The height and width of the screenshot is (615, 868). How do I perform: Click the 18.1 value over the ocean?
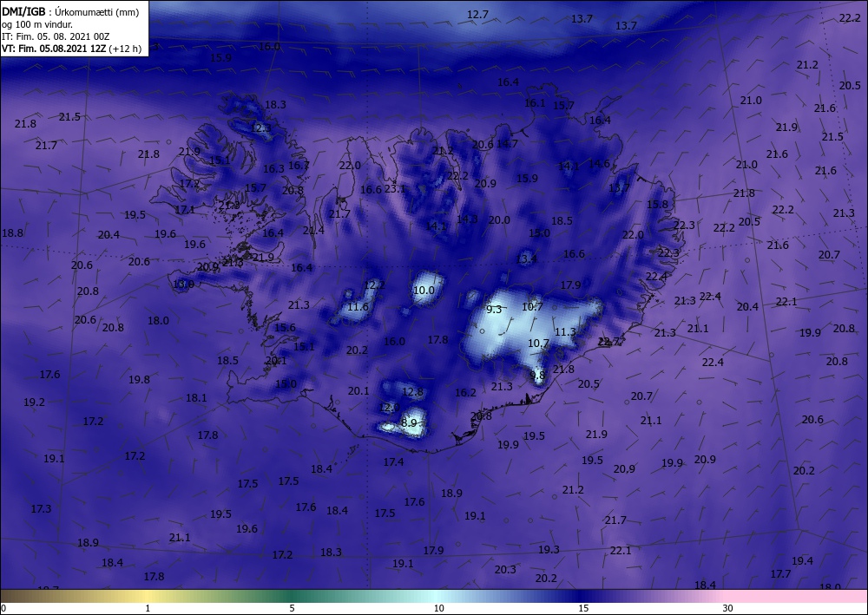point(196,397)
